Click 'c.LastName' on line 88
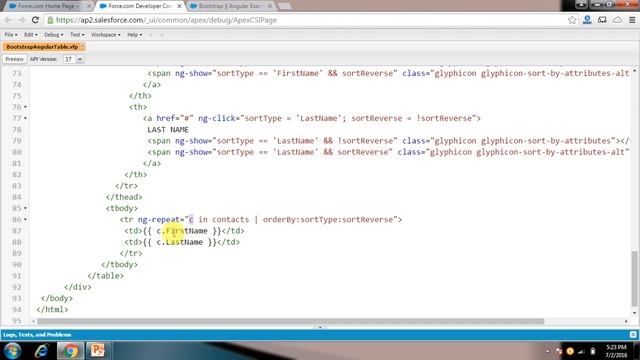Screen dimensions: 640x360 [x=180, y=242]
